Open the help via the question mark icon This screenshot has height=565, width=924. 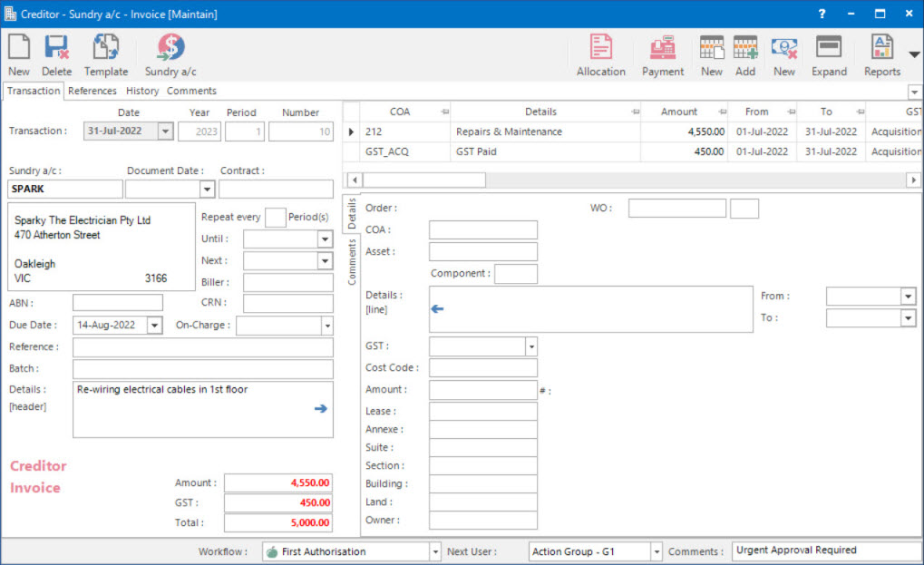click(x=821, y=14)
